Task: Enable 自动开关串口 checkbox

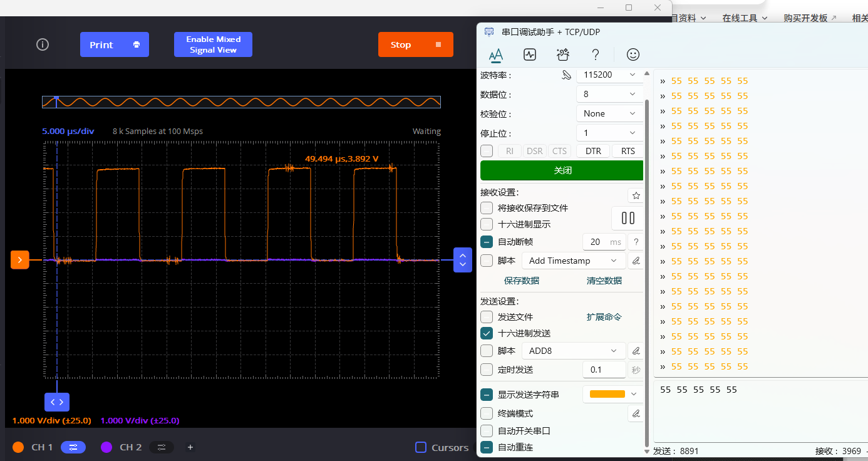Action: (x=487, y=431)
